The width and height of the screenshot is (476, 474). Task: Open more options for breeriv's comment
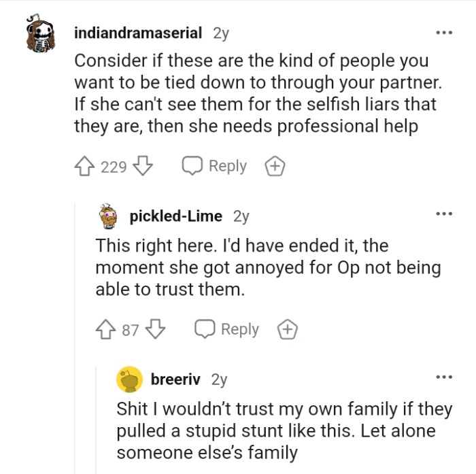coord(444,376)
